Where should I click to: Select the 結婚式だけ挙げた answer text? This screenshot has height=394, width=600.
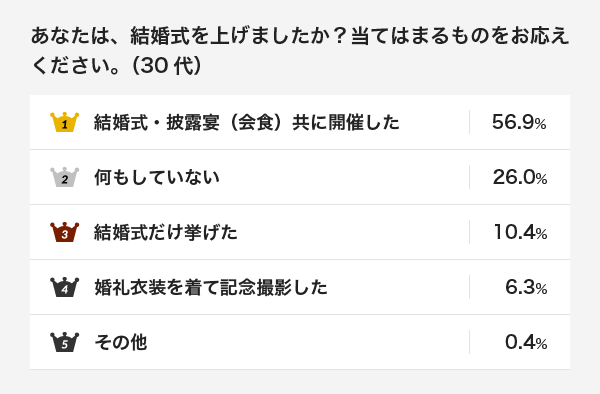[166, 232]
